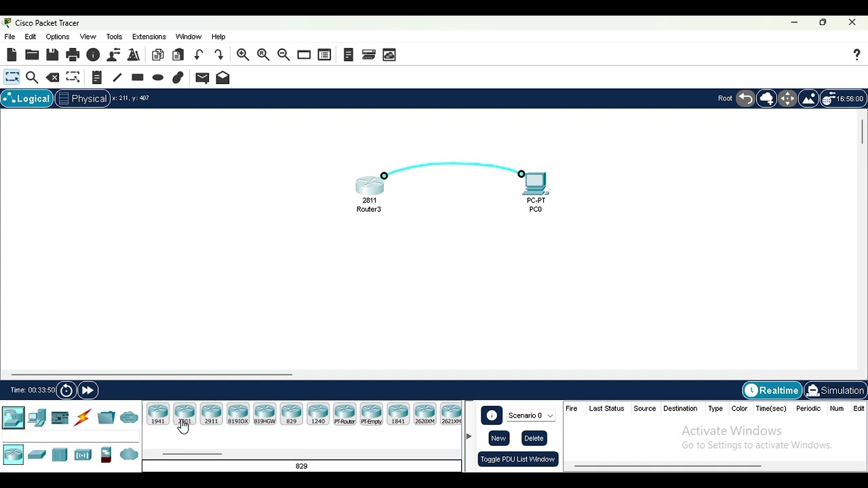This screenshot has width=868, height=488.
Task: Zoom in on the workspace
Action: [243, 55]
